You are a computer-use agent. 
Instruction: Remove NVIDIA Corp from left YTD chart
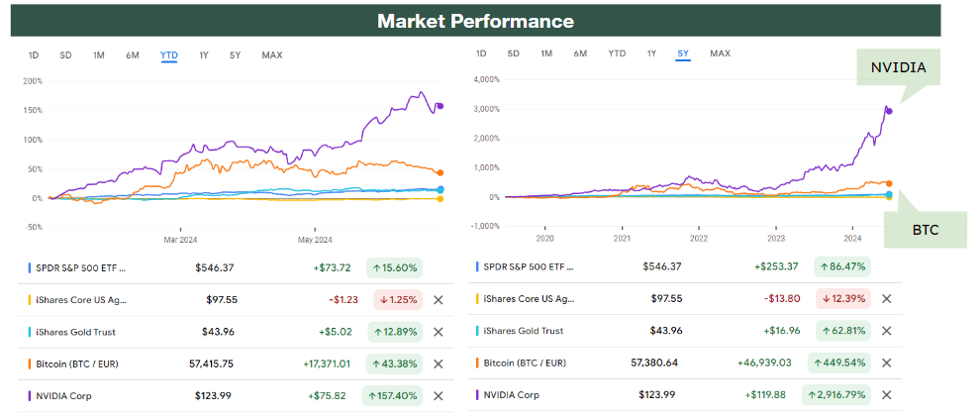tap(439, 395)
